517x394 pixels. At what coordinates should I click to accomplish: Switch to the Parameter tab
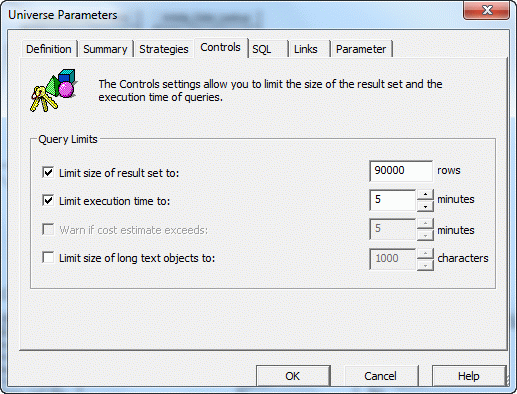(361, 49)
